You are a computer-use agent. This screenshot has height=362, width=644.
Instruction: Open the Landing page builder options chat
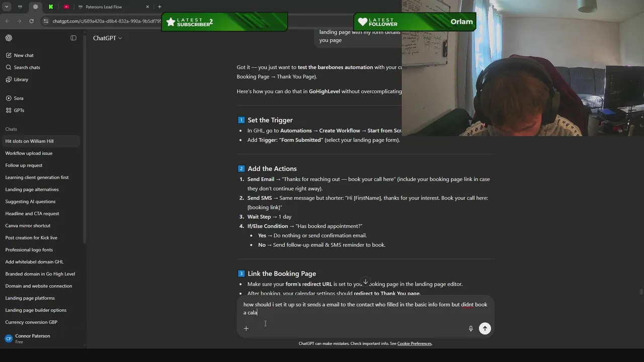(40, 310)
